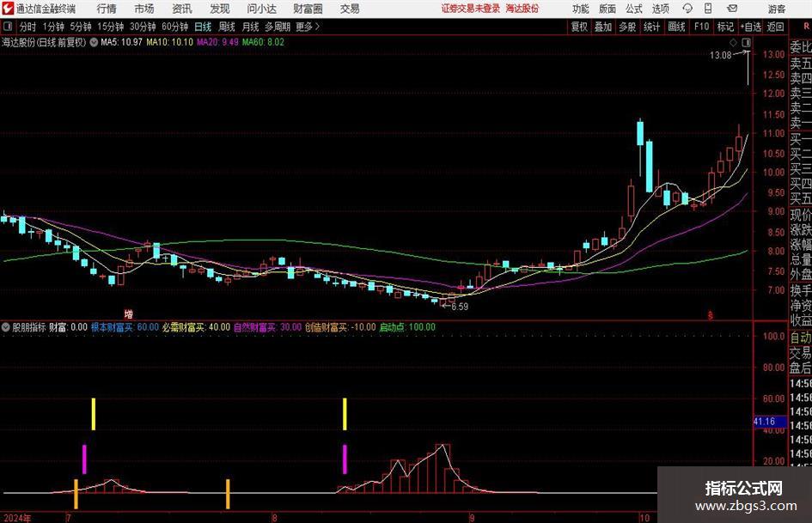
Task: Click the 增 marker below the candlesticks
Action: (128, 313)
